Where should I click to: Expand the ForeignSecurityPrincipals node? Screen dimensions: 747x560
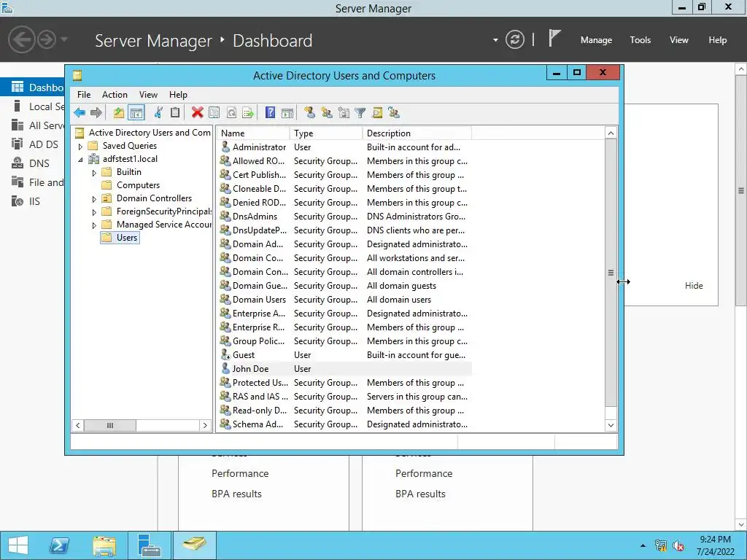[x=94, y=212]
